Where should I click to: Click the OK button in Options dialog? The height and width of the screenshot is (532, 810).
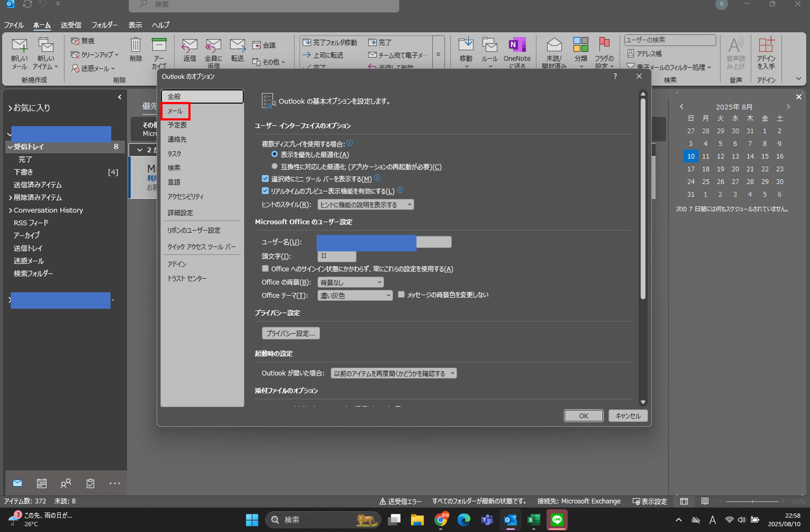583,415
